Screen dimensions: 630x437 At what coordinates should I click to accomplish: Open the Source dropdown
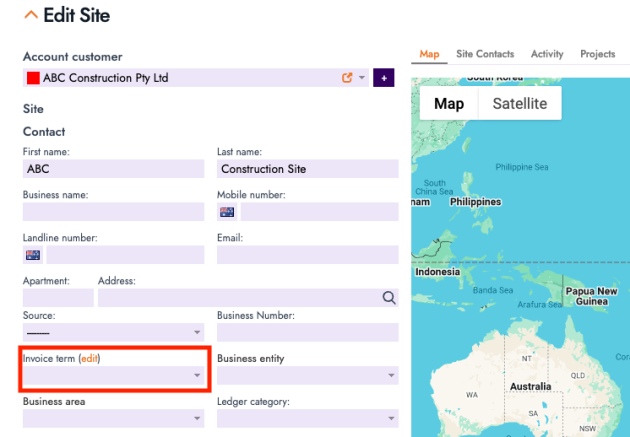click(x=113, y=333)
